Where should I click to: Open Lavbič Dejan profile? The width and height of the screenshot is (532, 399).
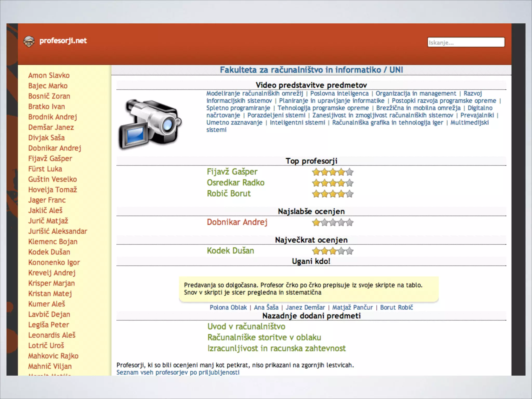point(49,314)
